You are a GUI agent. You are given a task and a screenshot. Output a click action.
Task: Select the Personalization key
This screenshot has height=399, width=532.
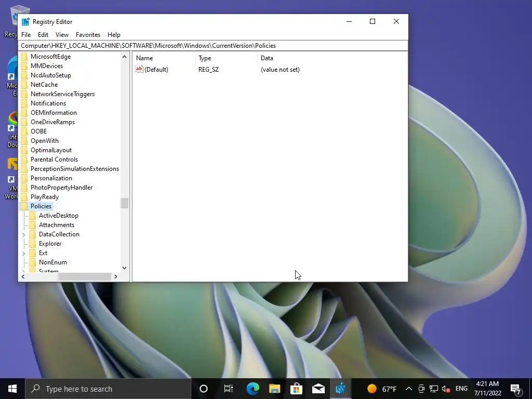[51, 178]
